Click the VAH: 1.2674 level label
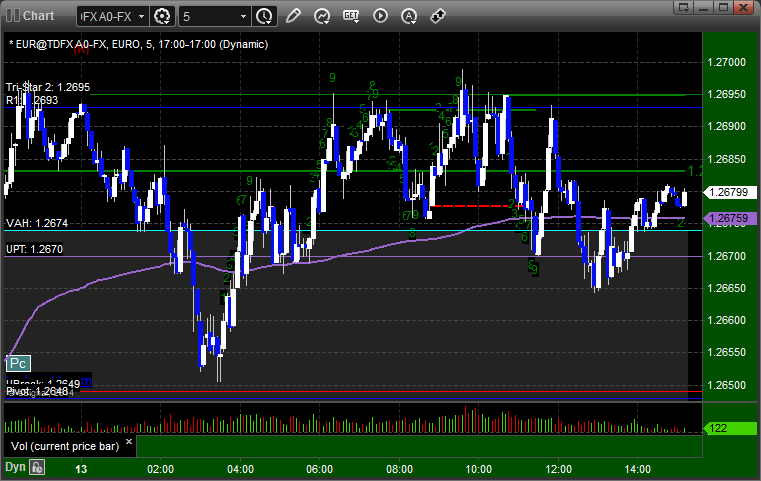This screenshot has width=761, height=481. (x=37, y=223)
